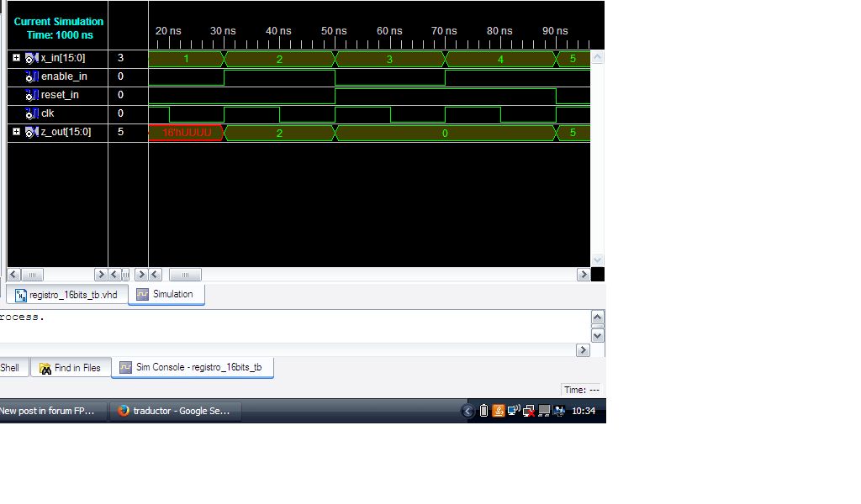Click the value column right scroll arrow
Screen dimensions: 861x504
(x=141, y=274)
